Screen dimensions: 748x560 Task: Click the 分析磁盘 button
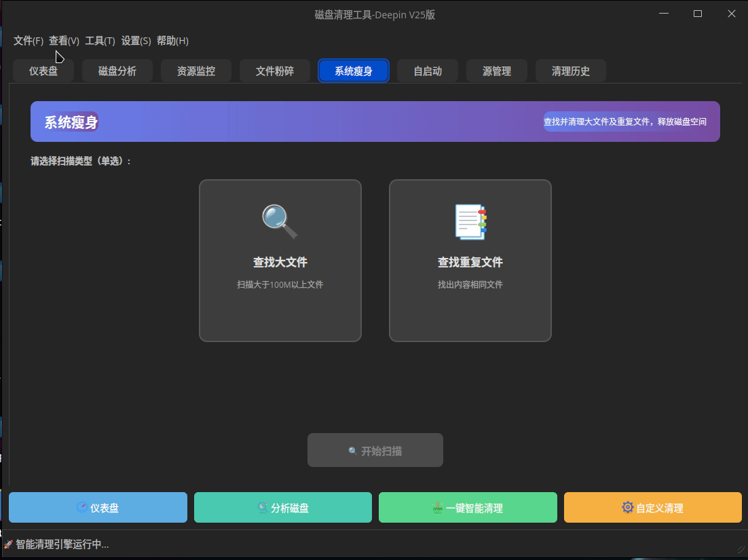(283, 508)
